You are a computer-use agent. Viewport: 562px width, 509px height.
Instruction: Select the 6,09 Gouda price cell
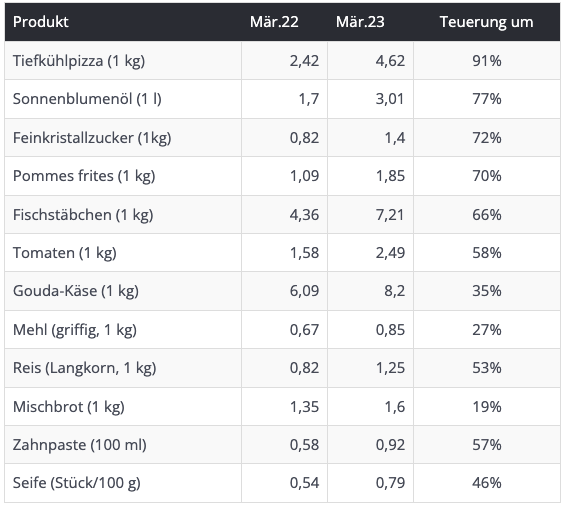tap(304, 291)
